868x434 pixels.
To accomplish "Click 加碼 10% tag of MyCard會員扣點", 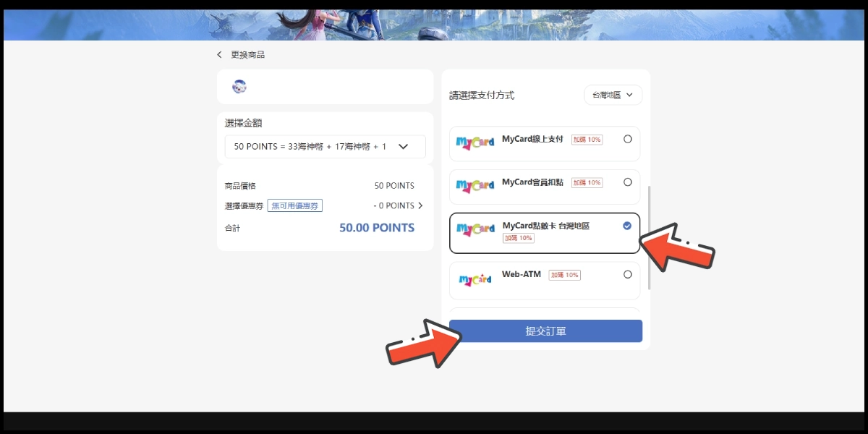I will (x=587, y=183).
